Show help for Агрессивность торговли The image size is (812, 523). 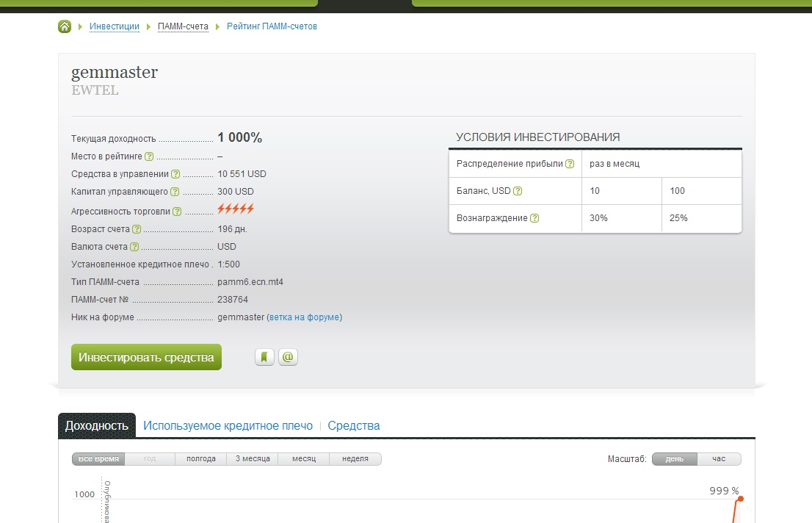pyautogui.click(x=177, y=211)
